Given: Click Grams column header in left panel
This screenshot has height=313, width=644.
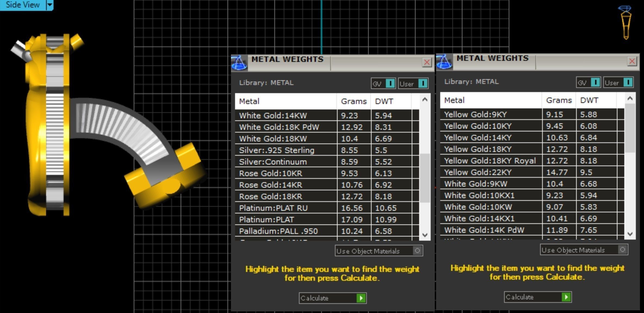Looking at the screenshot, I should point(354,101).
